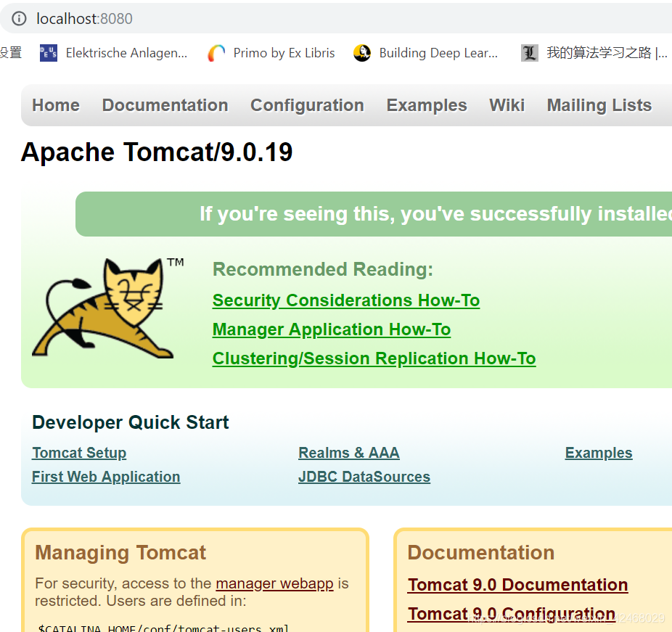
Task: Open Clustering/Session Replication How-To link
Action: point(374,358)
